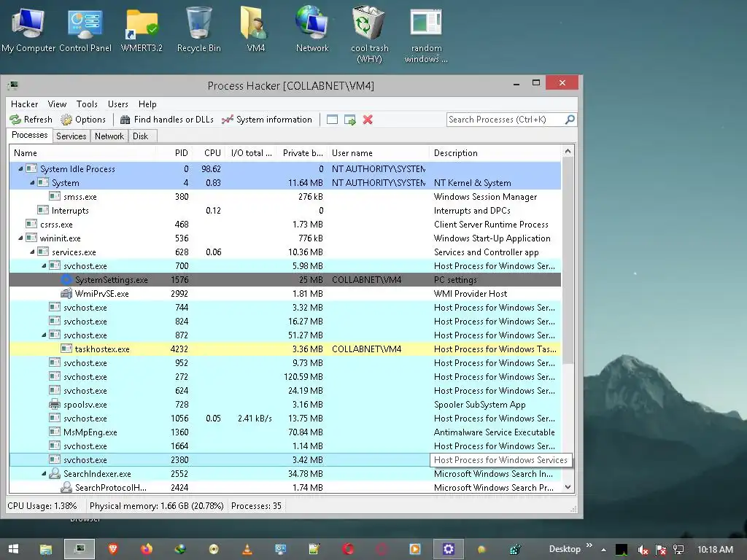Sort by the CPU column header
The width and height of the screenshot is (747, 560).
coord(209,153)
